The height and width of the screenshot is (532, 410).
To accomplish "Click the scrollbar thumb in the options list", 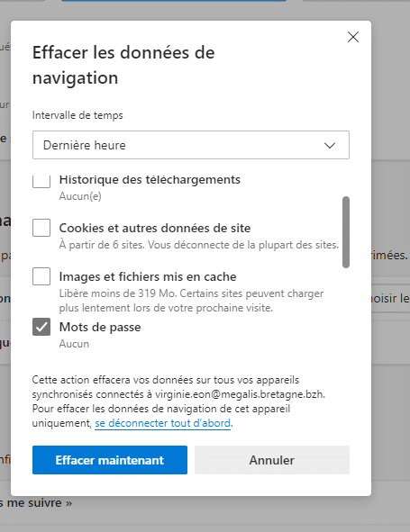I will point(346,232).
